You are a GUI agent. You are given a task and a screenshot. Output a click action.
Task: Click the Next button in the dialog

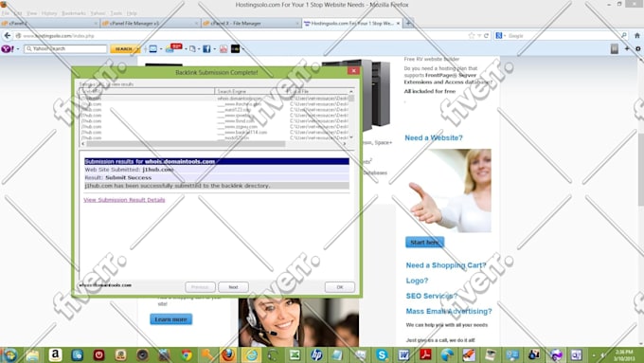233,287
